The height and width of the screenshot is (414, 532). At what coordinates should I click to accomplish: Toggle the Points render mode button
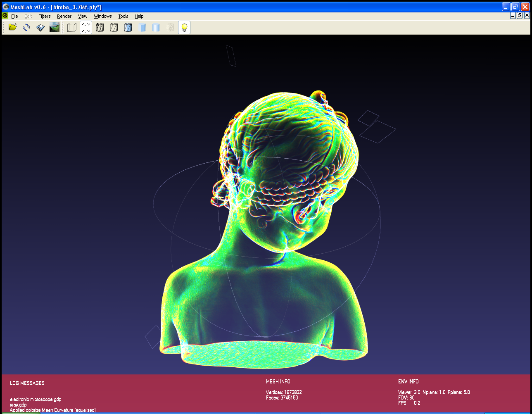click(86, 28)
